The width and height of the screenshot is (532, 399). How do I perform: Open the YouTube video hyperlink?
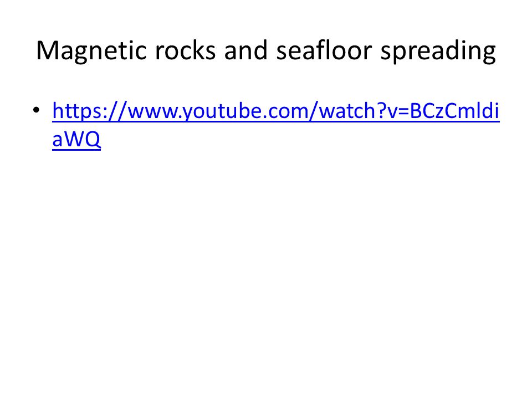click(x=276, y=111)
